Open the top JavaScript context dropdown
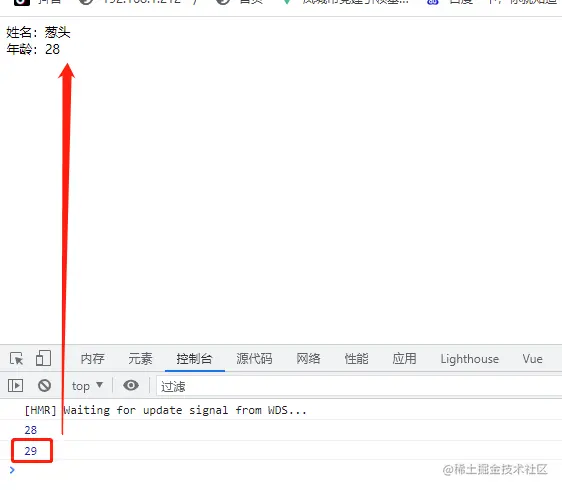The image size is (562, 490). [x=87, y=386]
